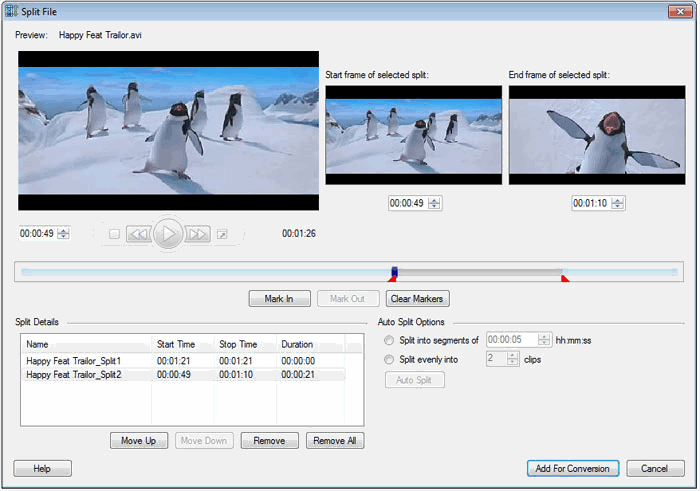The height and width of the screenshot is (491, 700).
Task: Click the stop playback button
Action: coord(114,234)
